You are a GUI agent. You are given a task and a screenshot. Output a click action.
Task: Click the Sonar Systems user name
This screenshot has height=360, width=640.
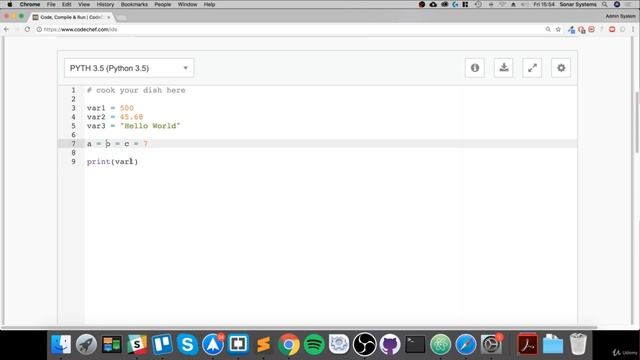(x=578, y=4)
